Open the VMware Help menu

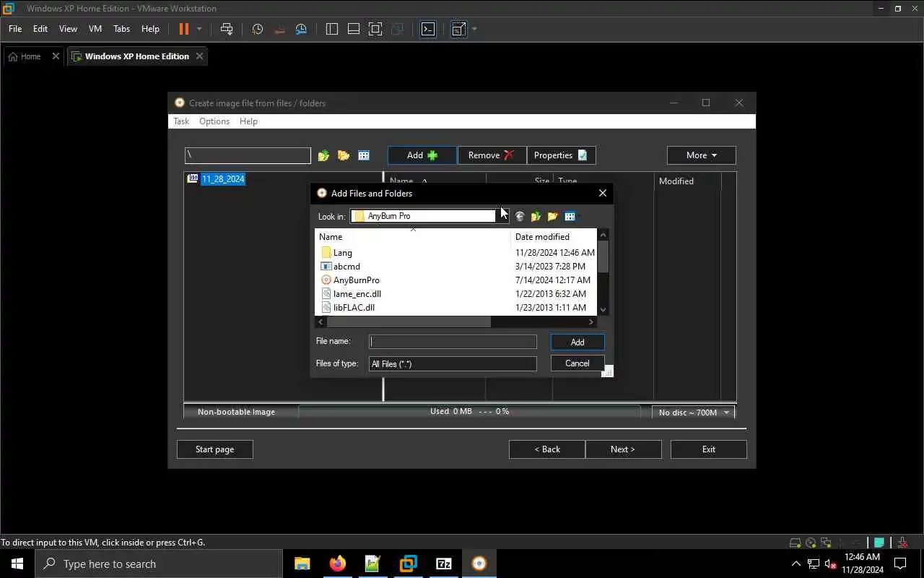[150, 29]
